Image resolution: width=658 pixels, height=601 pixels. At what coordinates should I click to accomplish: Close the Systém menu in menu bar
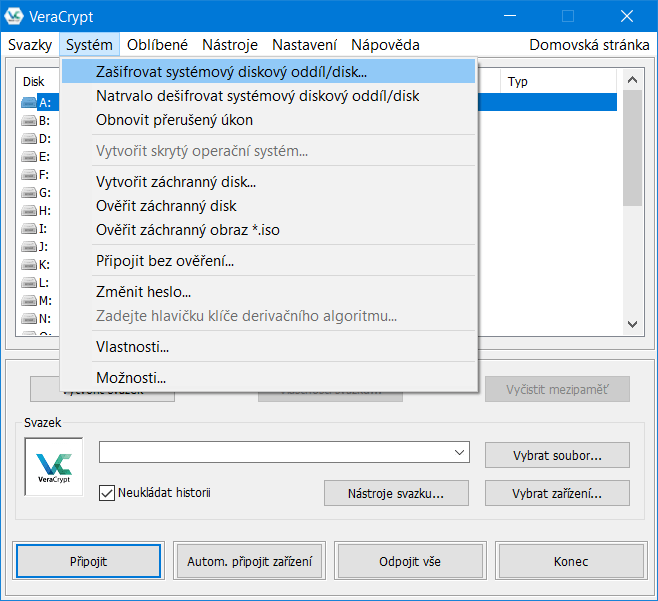(x=89, y=44)
